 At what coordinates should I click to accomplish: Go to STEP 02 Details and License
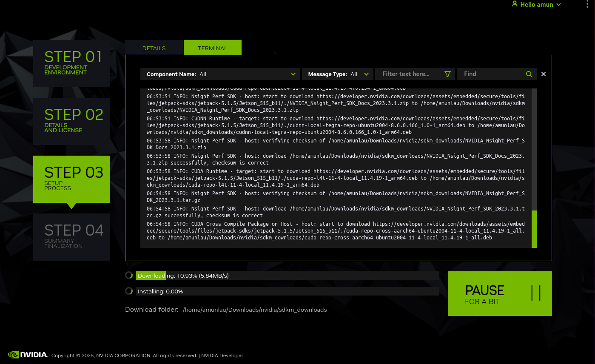pos(71,121)
